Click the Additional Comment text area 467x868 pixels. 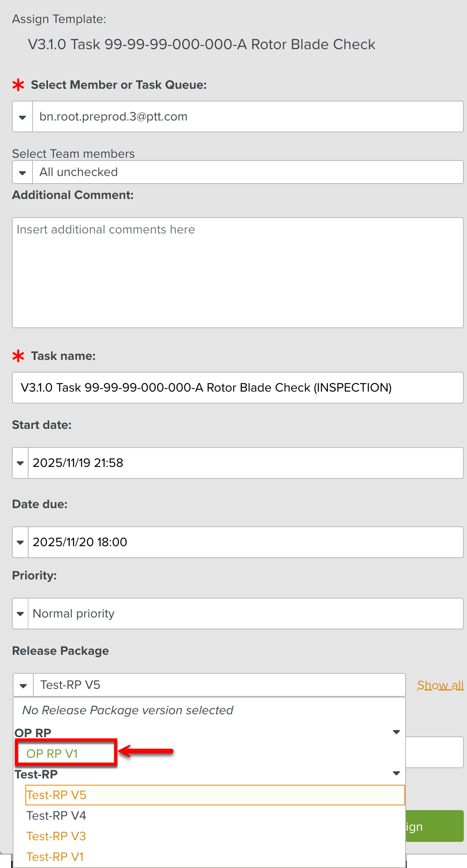(237, 272)
